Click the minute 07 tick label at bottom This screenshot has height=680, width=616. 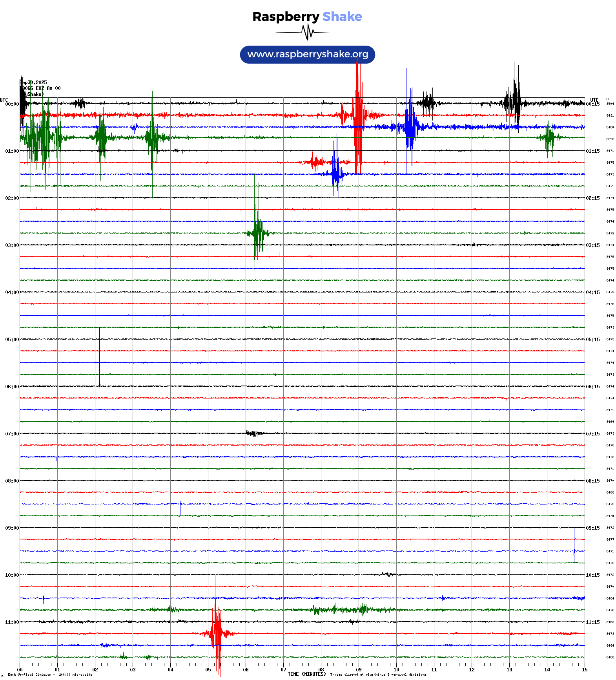pos(283,670)
